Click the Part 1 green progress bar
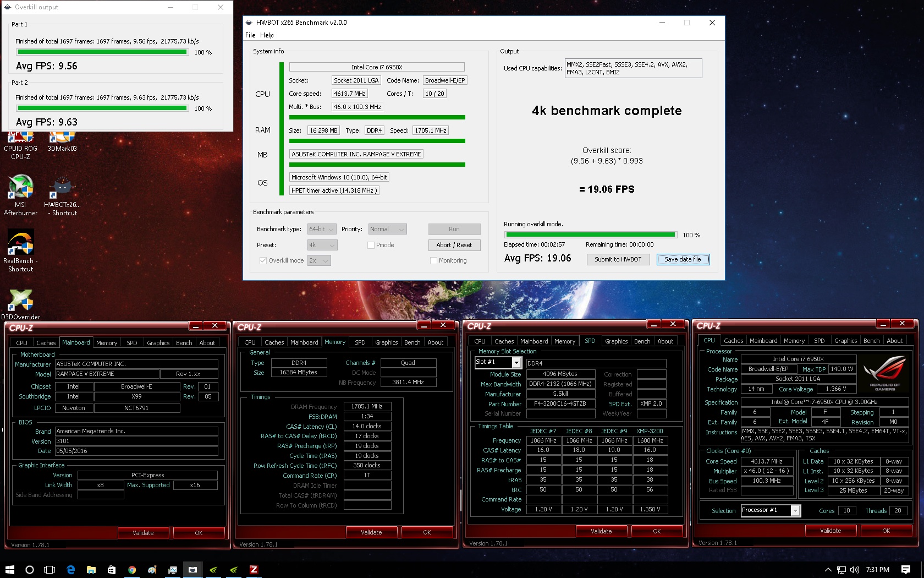 102,52
